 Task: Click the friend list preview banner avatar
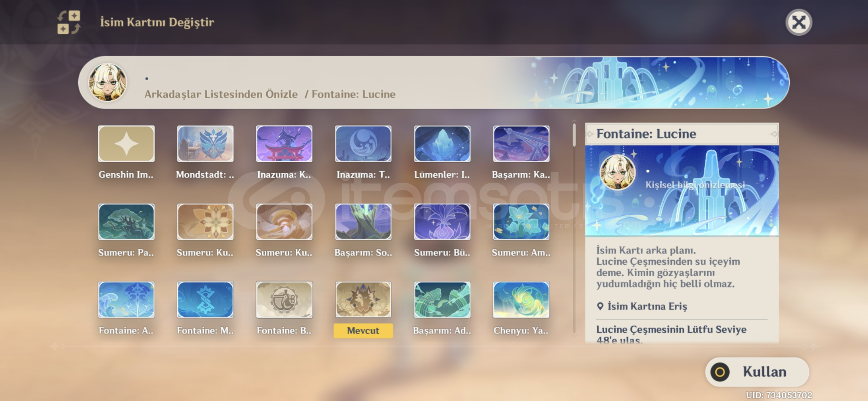pyautogui.click(x=108, y=82)
